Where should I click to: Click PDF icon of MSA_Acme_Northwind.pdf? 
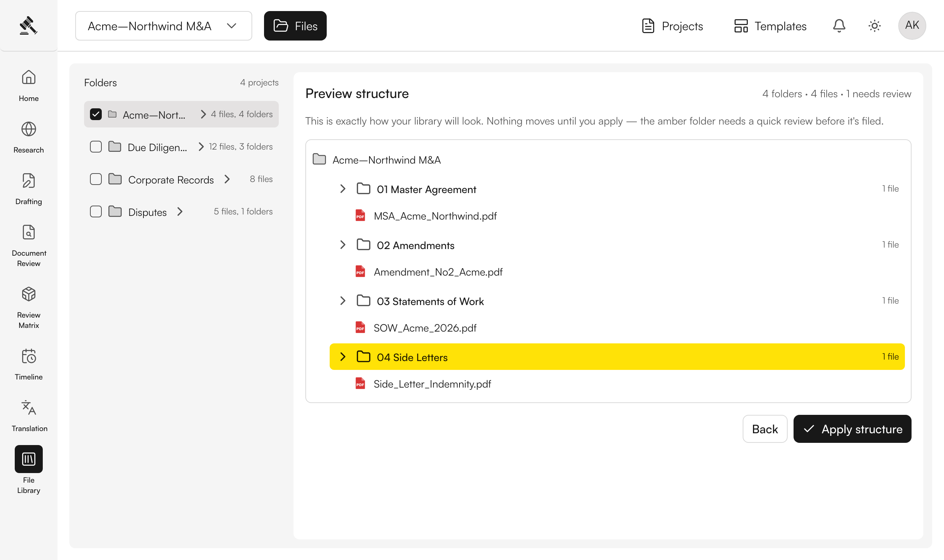pos(360,216)
